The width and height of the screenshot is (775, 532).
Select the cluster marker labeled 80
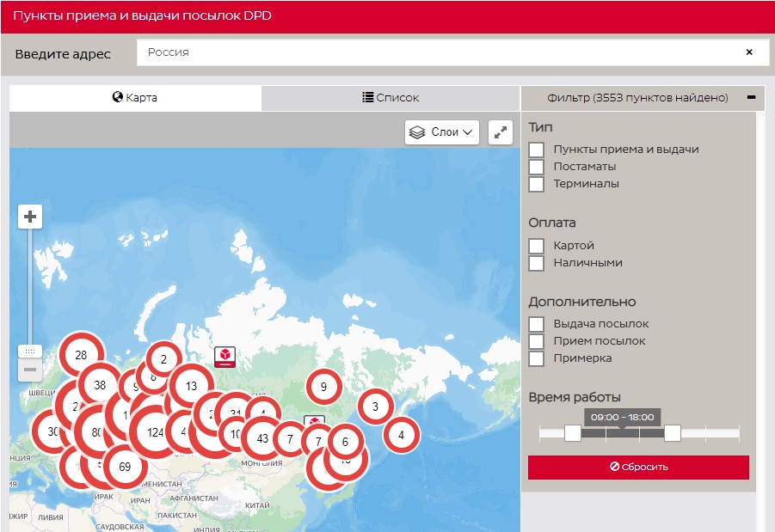tap(96, 432)
